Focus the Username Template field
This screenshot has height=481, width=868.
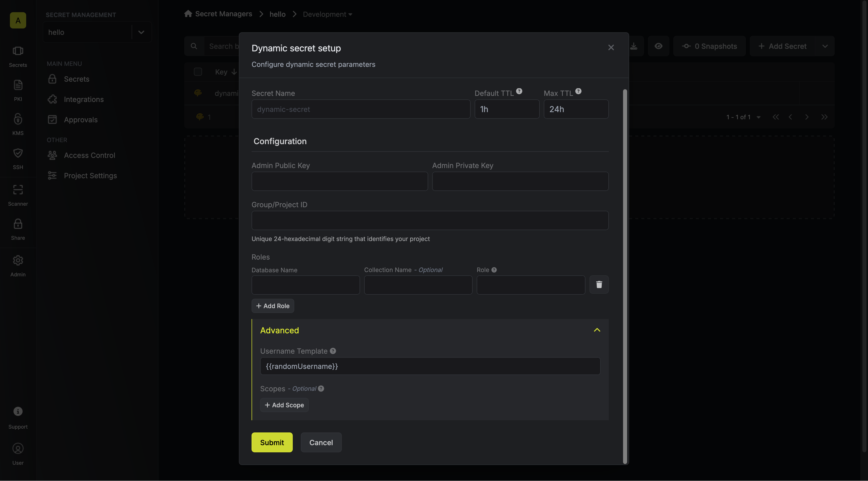point(430,366)
